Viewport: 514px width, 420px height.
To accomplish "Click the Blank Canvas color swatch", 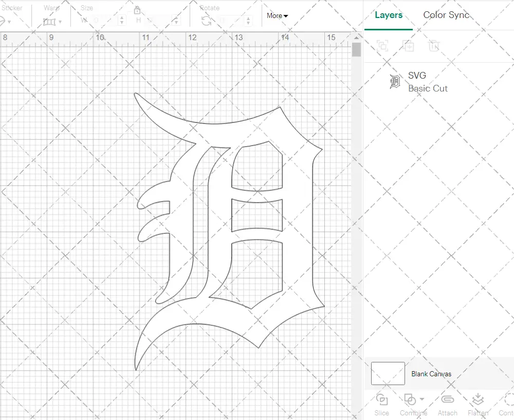I will coord(388,373).
